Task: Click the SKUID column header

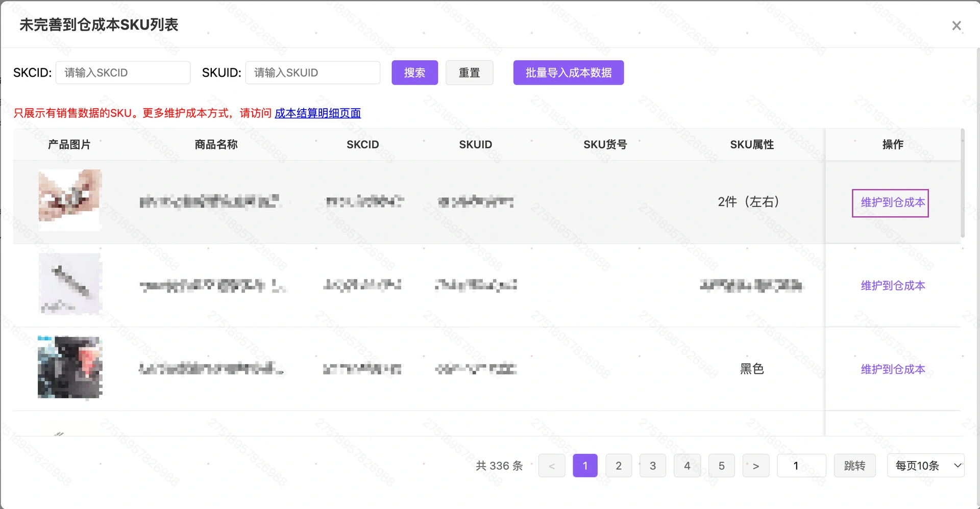Action: click(x=476, y=144)
